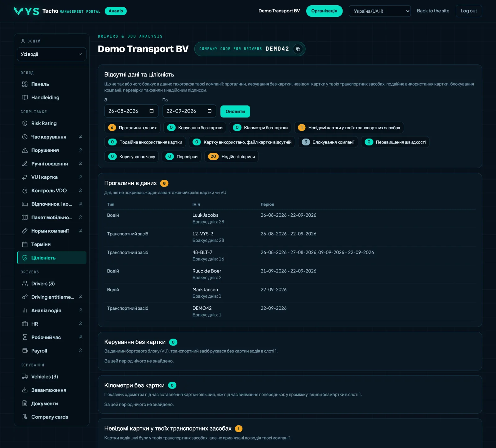This screenshot has width=496, height=448.
Task: Go to Drivers (3) in the sidebar
Action: point(51,284)
